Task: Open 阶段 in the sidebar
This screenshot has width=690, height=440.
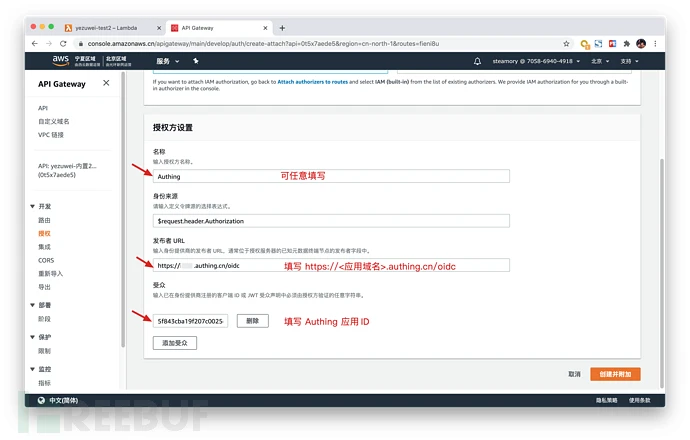Action: (x=44, y=319)
